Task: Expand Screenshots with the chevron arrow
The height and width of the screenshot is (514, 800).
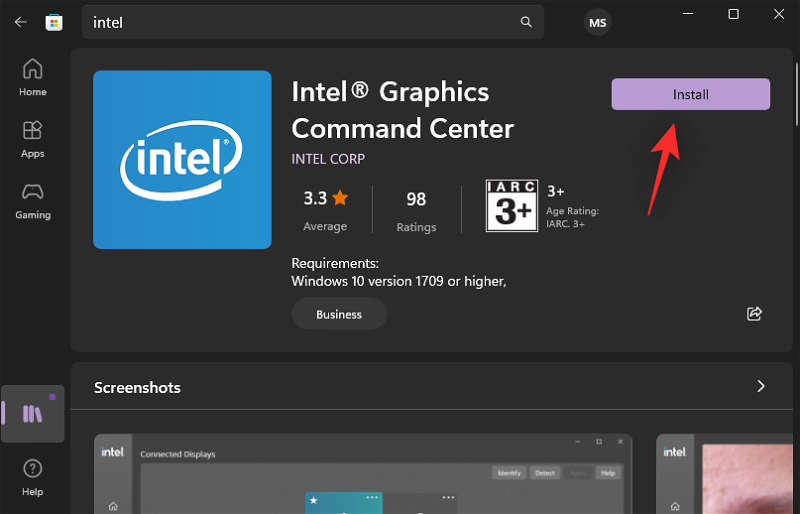Action: [x=761, y=386]
